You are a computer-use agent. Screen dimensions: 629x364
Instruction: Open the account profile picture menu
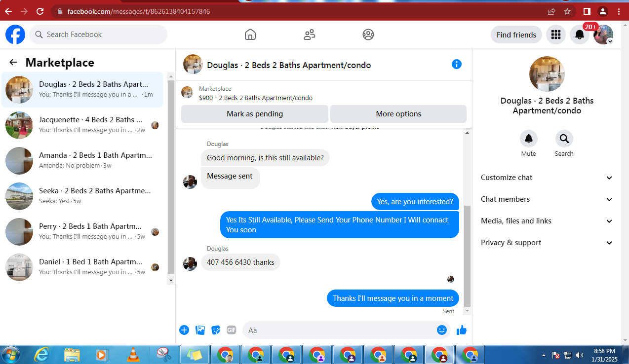pyautogui.click(x=603, y=35)
